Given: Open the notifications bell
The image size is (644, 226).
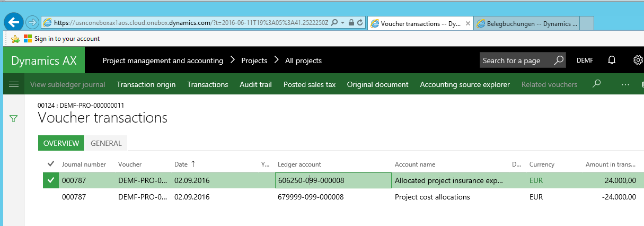Looking at the screenshot, I should (612, 60).
